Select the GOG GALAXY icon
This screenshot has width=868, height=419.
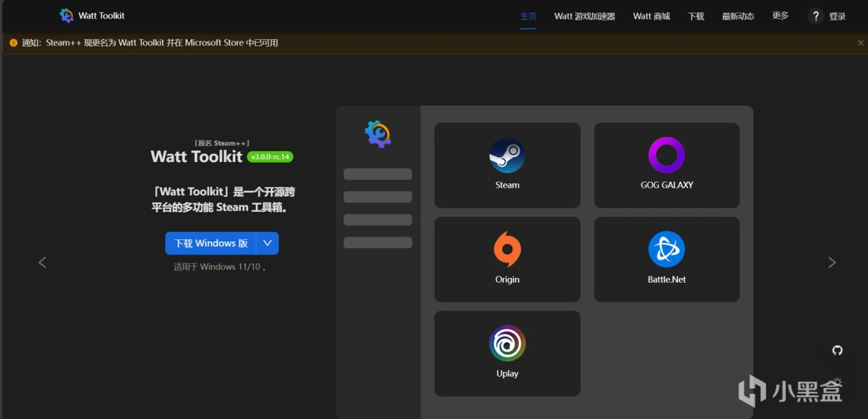coord(666,156)
